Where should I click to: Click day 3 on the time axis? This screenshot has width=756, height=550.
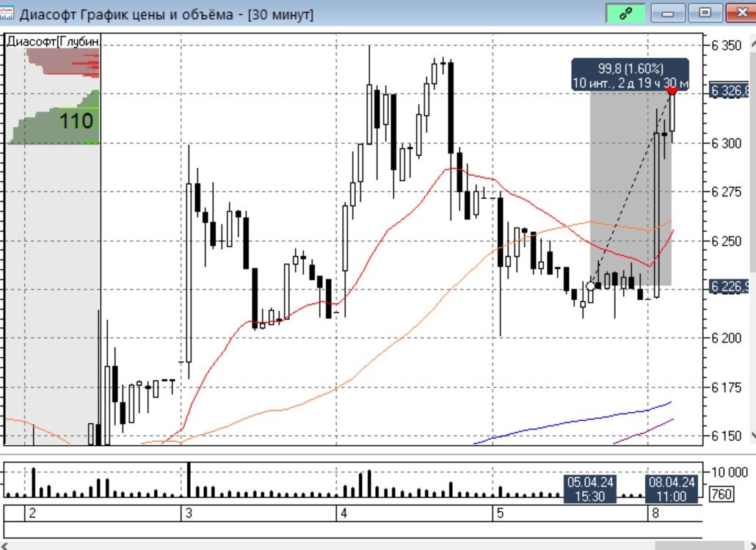point(189,513)
